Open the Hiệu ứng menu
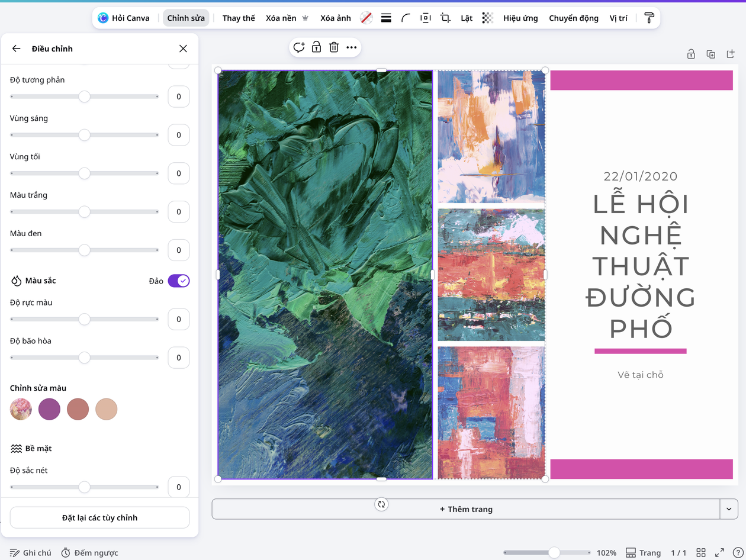This screenshot has width=746, height=560. [520, 18]
